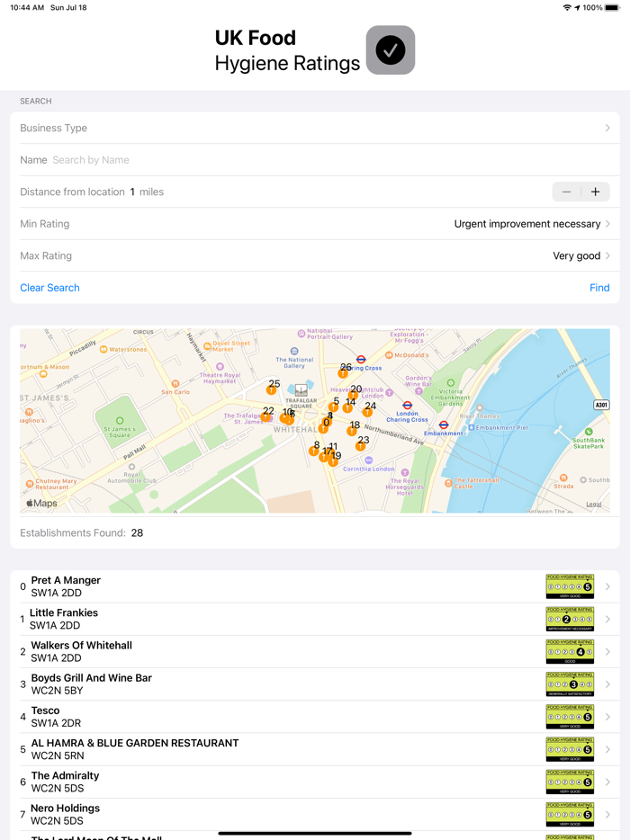Tap the St James's Square park marker

tap(120, 421)
